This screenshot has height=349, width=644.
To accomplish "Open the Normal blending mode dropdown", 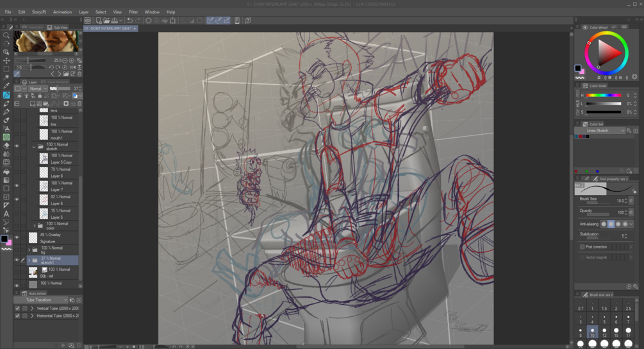I will pos(37,89).
